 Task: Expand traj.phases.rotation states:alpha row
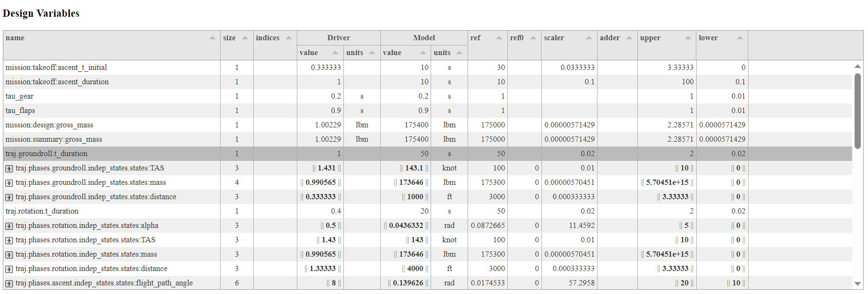click(9, 226)
